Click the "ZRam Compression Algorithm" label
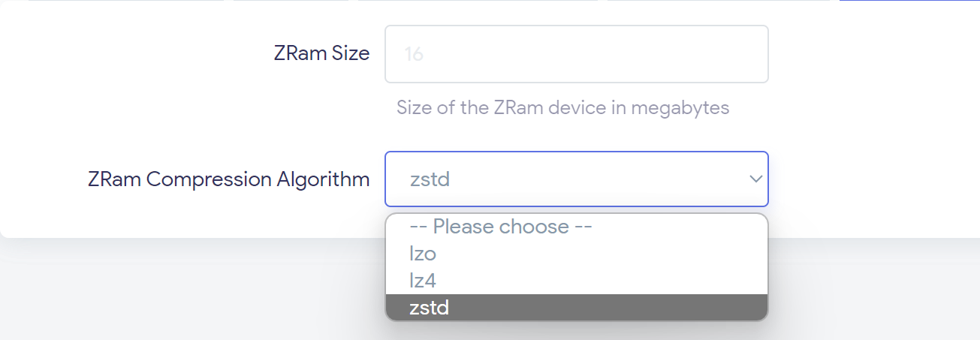980x340 pixels. (x=228, y=179)
